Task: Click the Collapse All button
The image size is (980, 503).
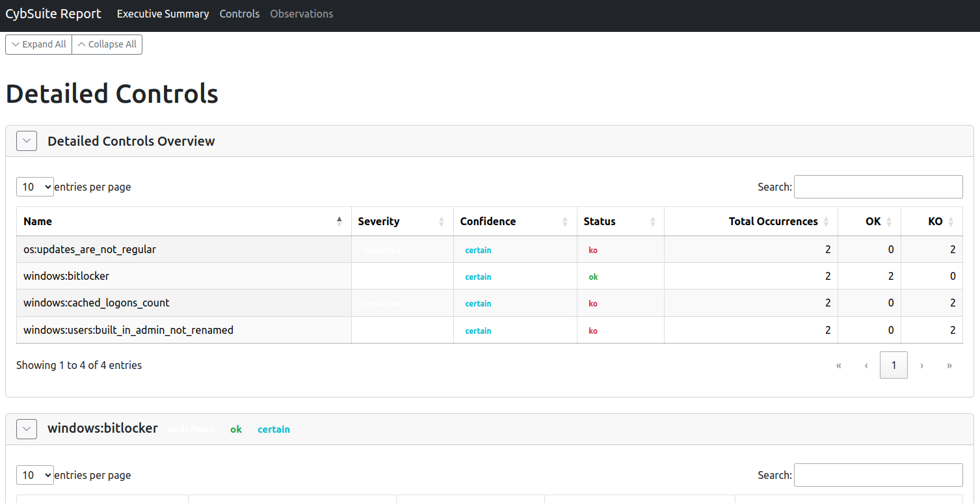Action: [107, 44]
